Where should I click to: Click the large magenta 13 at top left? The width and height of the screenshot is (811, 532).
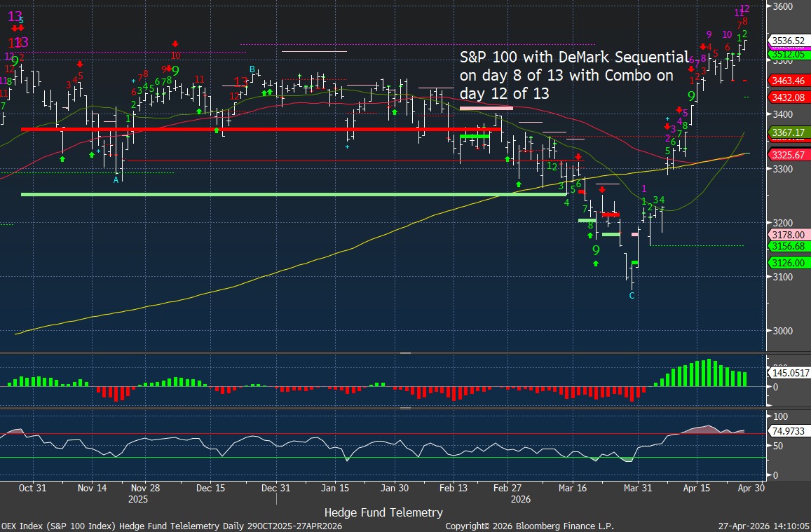coord(15,15)
